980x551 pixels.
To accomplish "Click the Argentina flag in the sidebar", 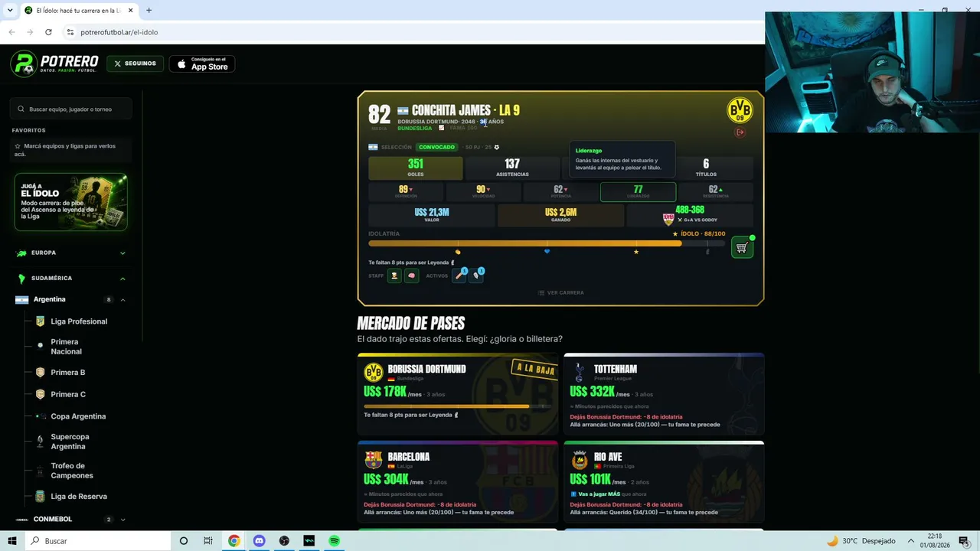I will click(x=21, y=300).
